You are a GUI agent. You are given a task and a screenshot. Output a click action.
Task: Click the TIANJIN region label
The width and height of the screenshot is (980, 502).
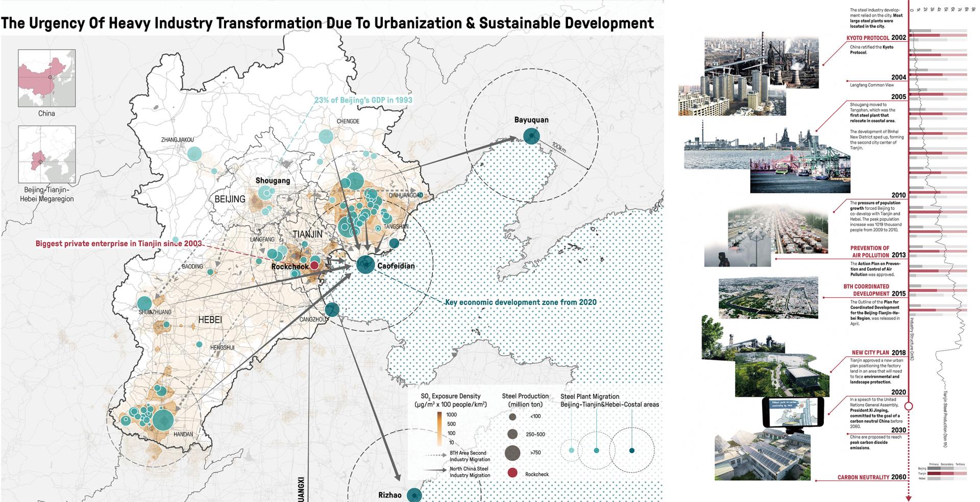307,234
